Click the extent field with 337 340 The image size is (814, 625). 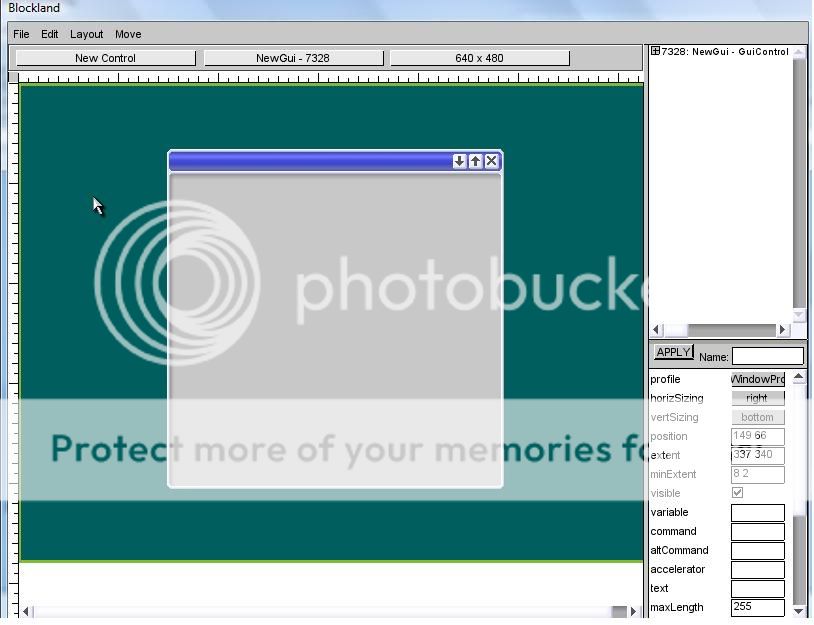(x=757, y=455)
